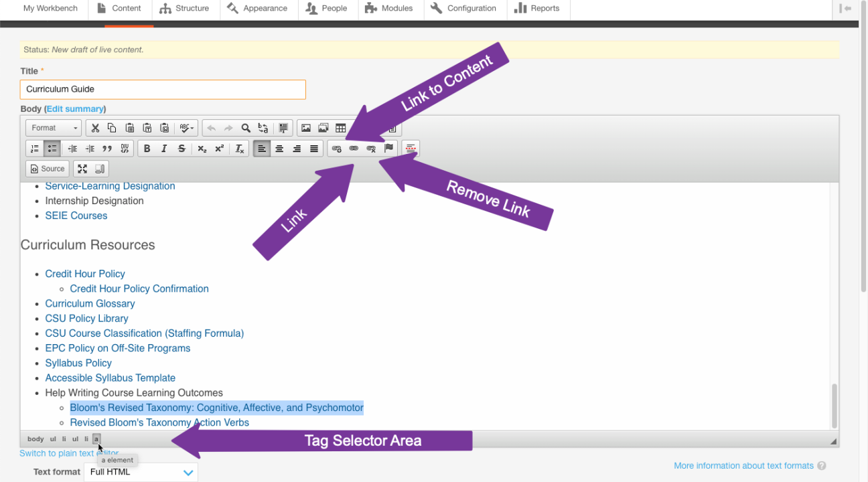Image resolution: width=868 pixels, height=482 pixels.
Task: Open the Configuration menu
Action: point(463,8)
